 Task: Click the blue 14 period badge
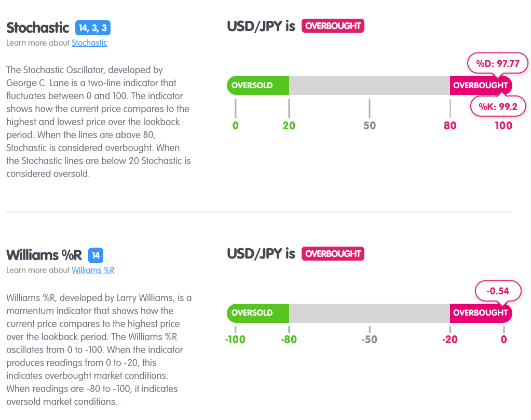pos(96,255)
